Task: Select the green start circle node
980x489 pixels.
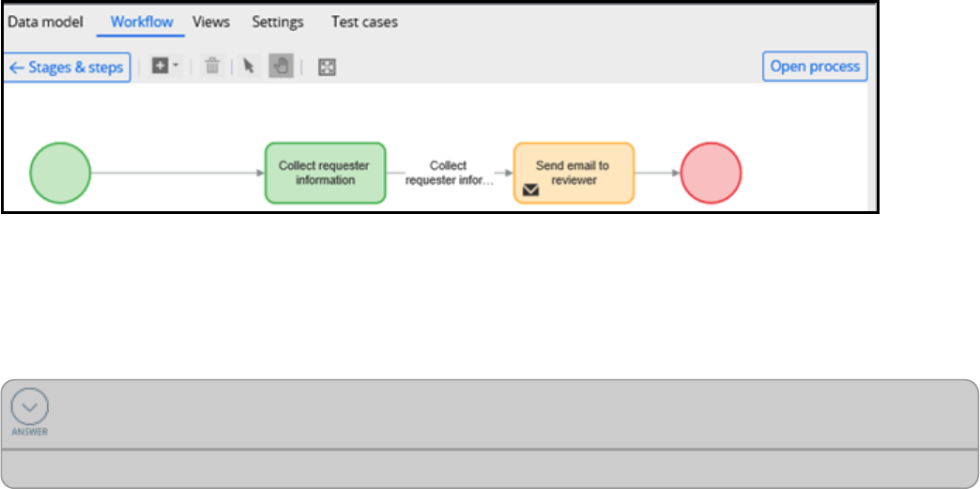Action: (60, 173)
